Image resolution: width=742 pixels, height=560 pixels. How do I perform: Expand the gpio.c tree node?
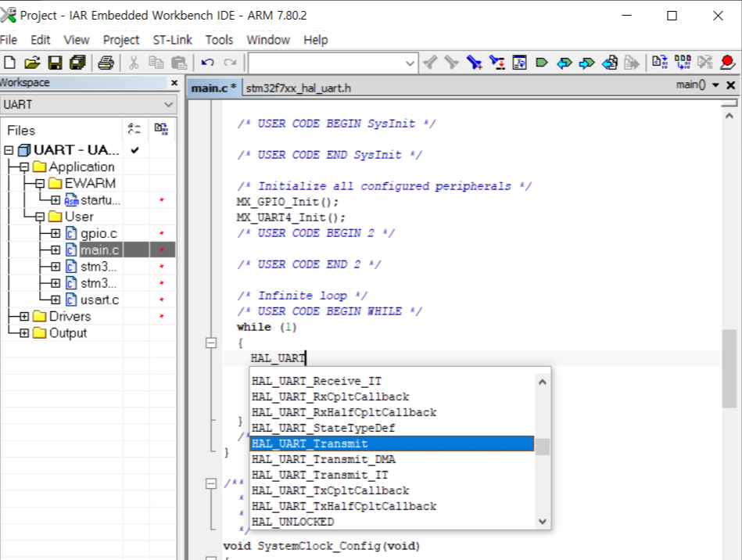point(56,233)
